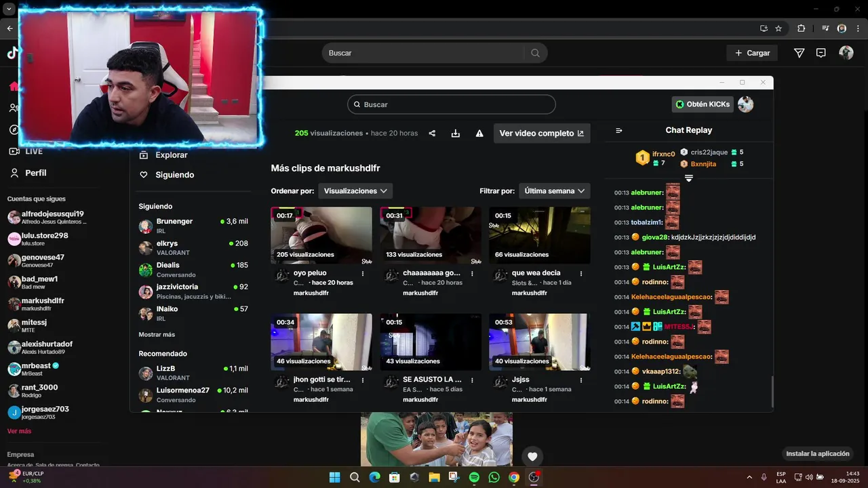Open Spotify from the taskbar

click(474, 477)
